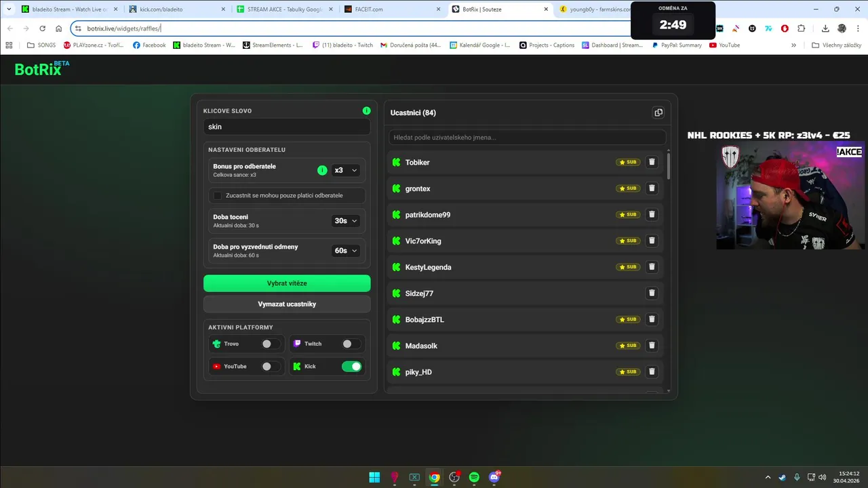Click Vymazat ucastniky button
Viewport: 868px width, 488px height.
[x=287, y=304]
